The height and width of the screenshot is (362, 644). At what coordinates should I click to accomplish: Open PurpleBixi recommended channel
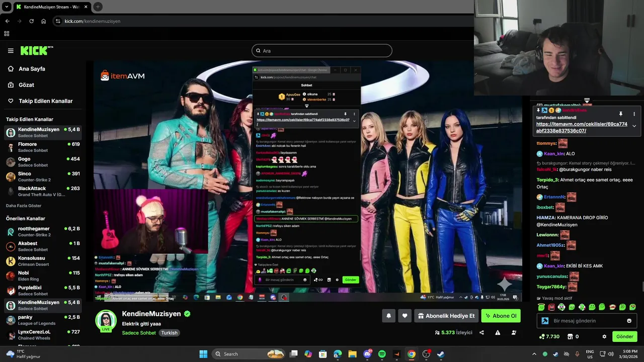43,291
